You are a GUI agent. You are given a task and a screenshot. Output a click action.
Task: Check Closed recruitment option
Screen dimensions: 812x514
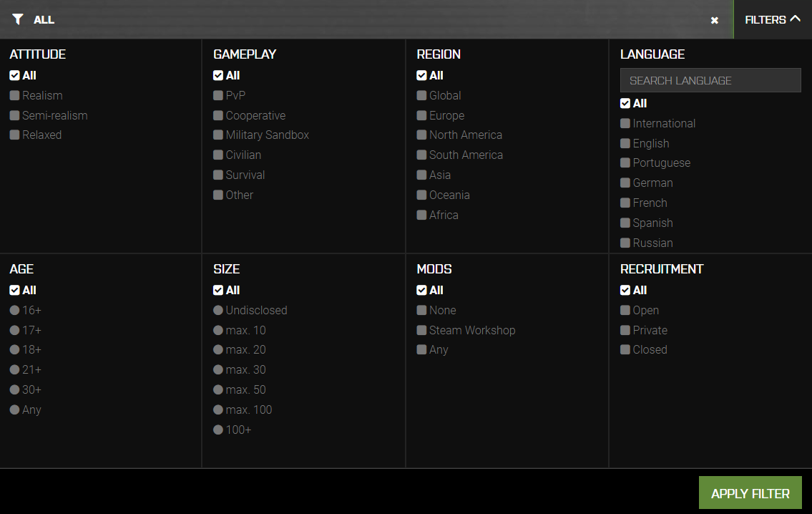(625, 350)
